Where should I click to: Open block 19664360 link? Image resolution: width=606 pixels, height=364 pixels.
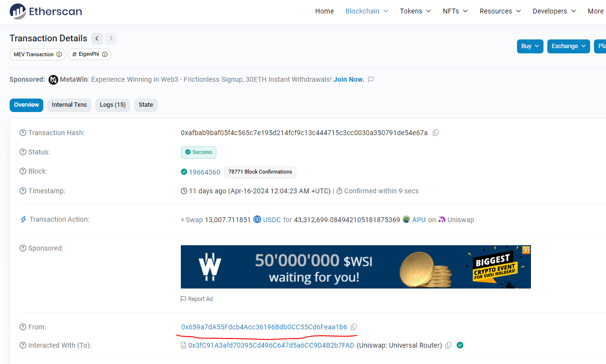pyautogui.click(x=204, y=172)
